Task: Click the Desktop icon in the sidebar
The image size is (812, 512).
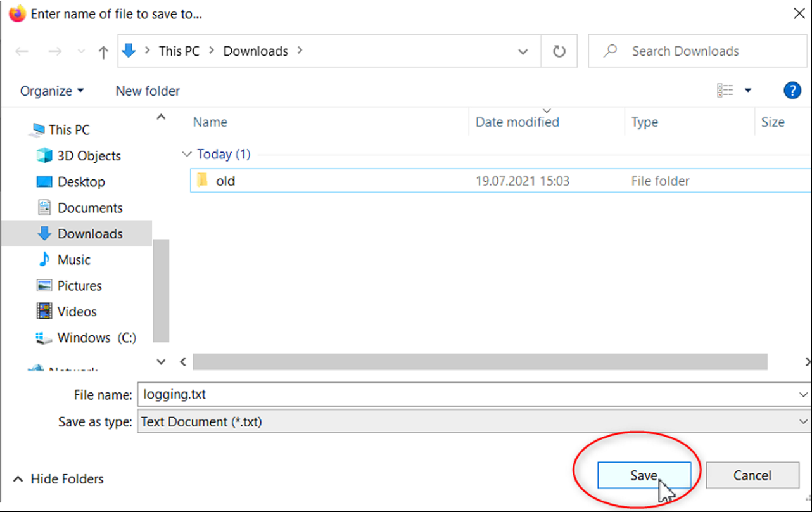Action: click(44, 182)
